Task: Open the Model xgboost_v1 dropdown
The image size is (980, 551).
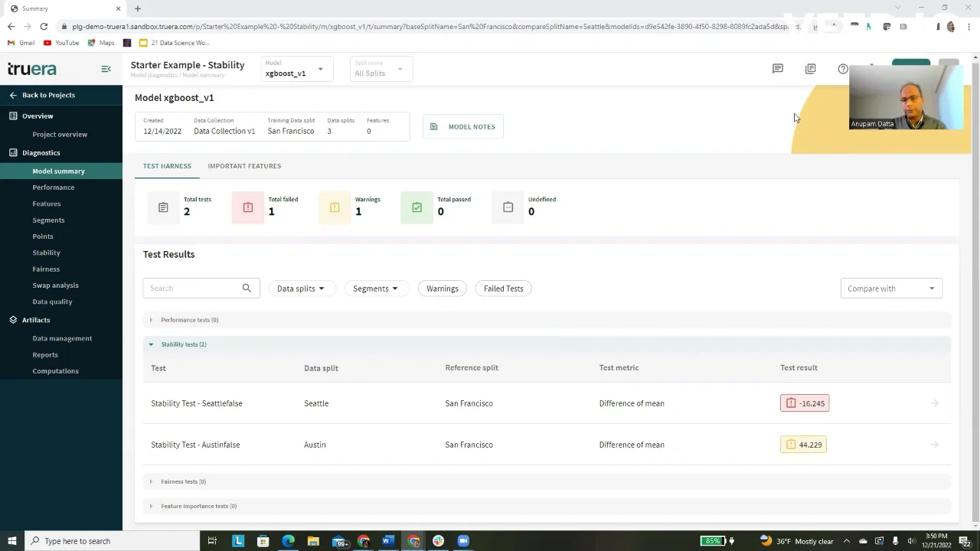Action: (297, 69)
